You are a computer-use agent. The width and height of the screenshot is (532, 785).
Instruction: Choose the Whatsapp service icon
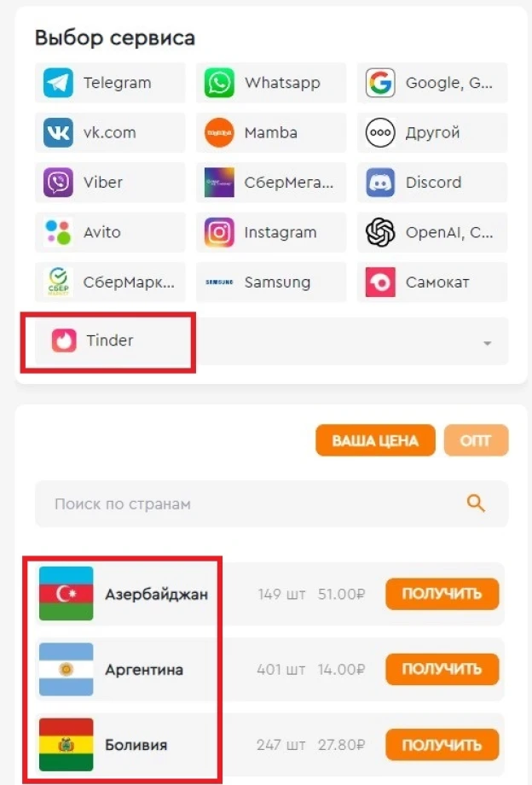point(219,83)
